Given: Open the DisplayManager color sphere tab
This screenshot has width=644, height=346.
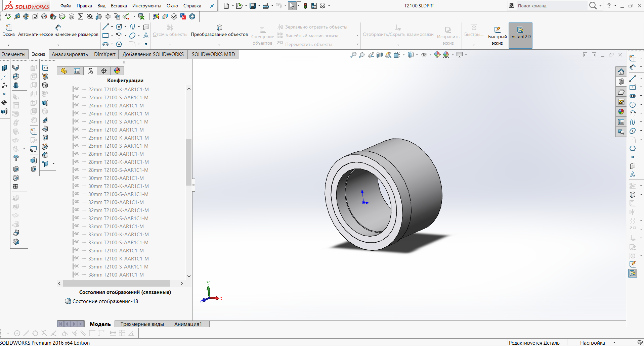Looking at the screenshot, I should [117, 70].
